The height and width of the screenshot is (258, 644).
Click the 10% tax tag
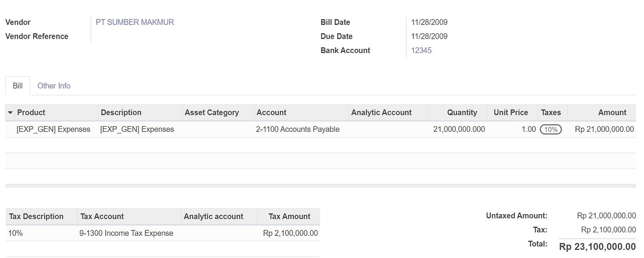(x=551, y=129)
